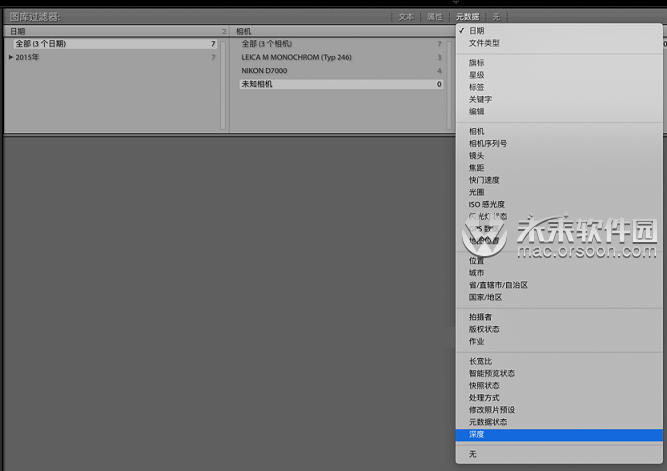667x471 pixels.
Task: Choose 元数据状态 from the dropdown menu
Action: point(559,422)
